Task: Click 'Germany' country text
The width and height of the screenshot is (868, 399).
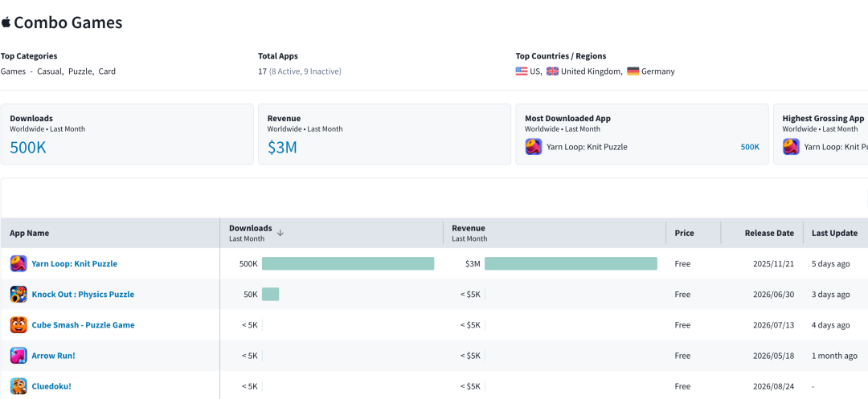Action: 657,71
